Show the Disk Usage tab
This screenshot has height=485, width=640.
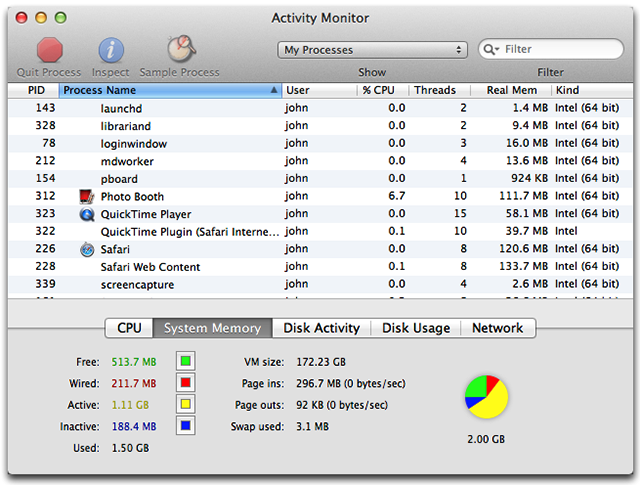[x=416, y=328]
